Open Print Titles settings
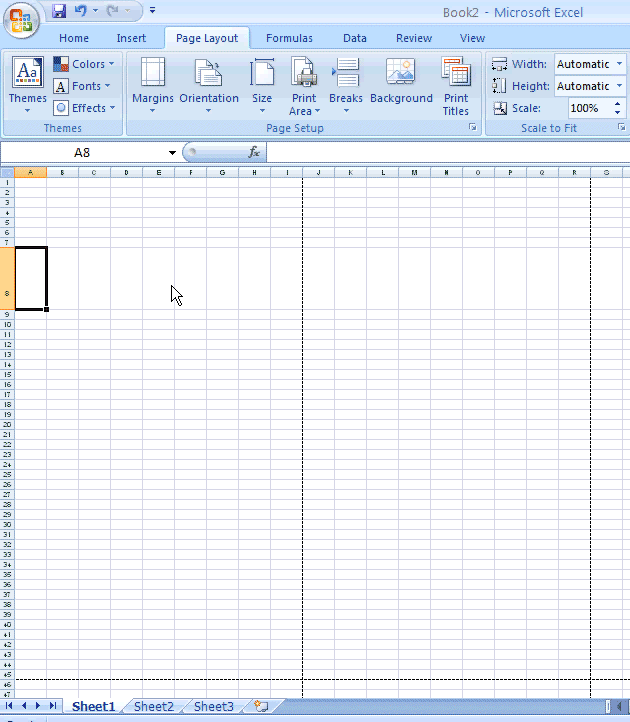The image size is (630, 722). point(456,85)
